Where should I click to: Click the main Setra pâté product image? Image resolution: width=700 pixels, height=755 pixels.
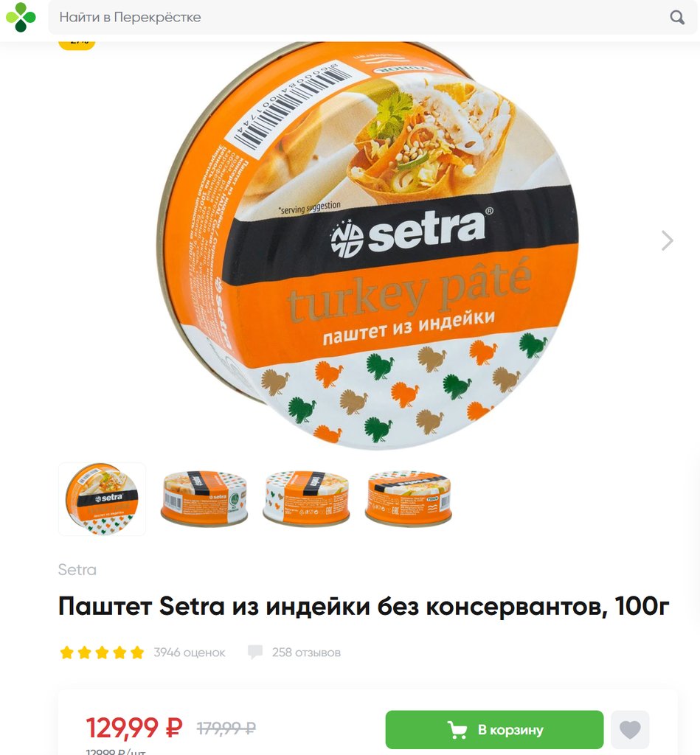tap(369, 246)
